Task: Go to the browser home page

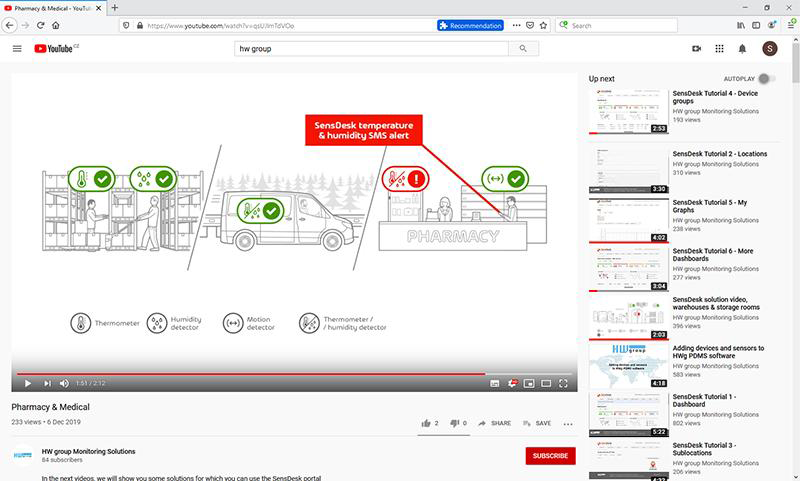Action: [56, 25]
